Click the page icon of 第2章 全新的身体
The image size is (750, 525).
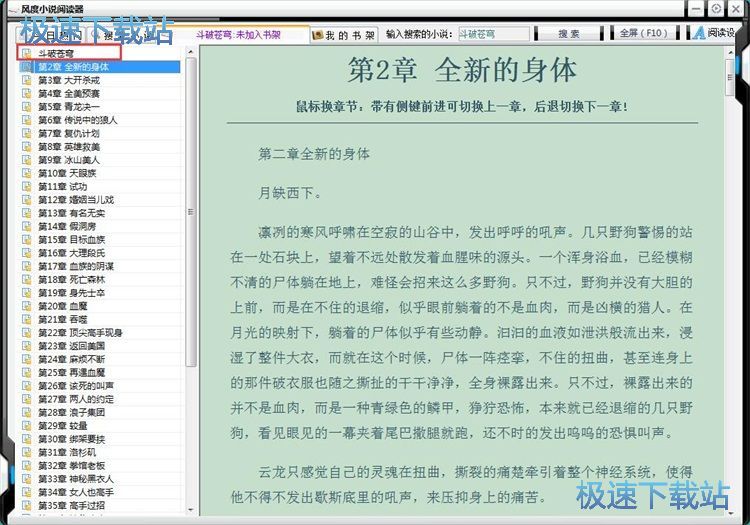tap(27, 67)
